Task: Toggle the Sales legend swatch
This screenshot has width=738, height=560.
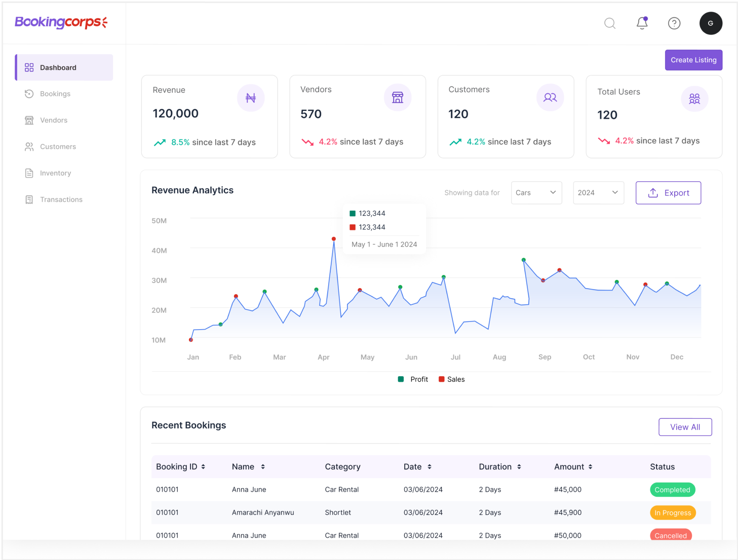Action: pyautogui.click(x=442, y=379)
